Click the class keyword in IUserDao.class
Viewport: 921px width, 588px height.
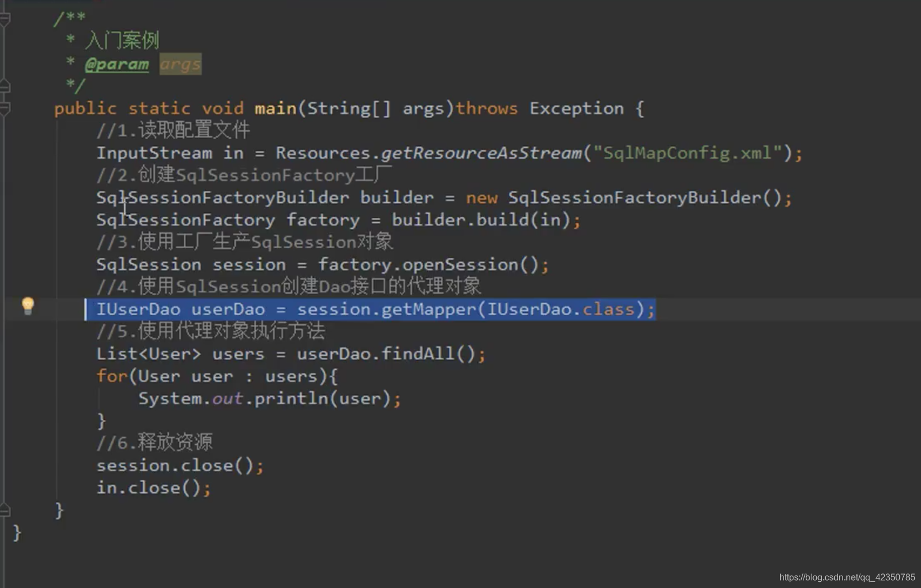tap(608, 309)
